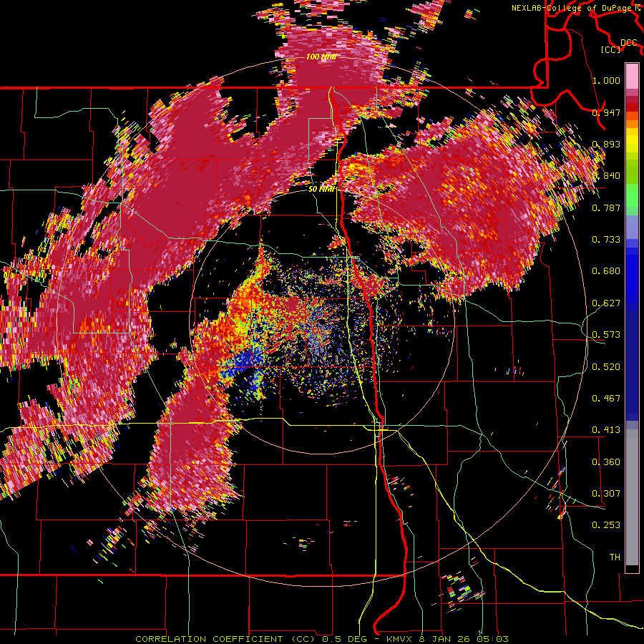Click the 1.000 value on the color scale
644x644 pixels.
pos(606,80)
